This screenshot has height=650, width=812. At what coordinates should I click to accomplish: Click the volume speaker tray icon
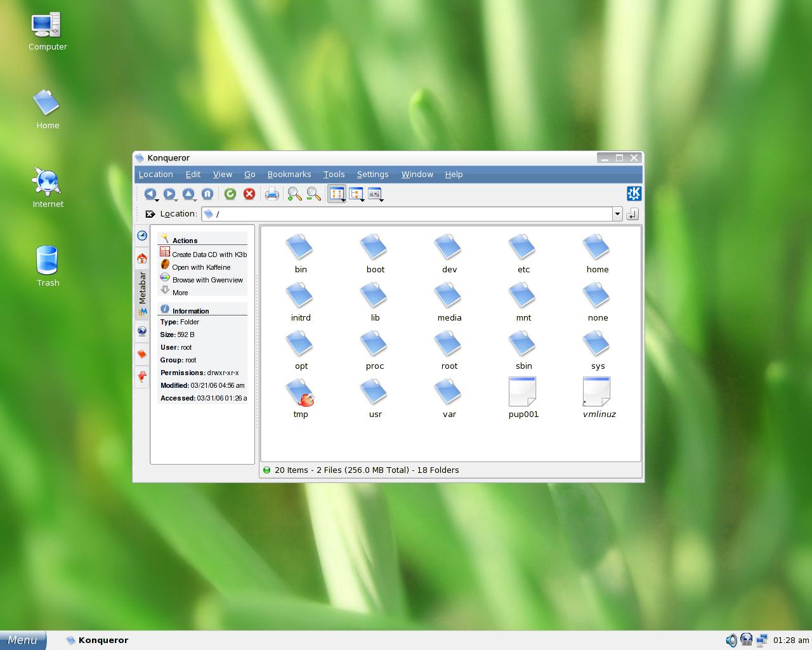(x=731, y=640)
